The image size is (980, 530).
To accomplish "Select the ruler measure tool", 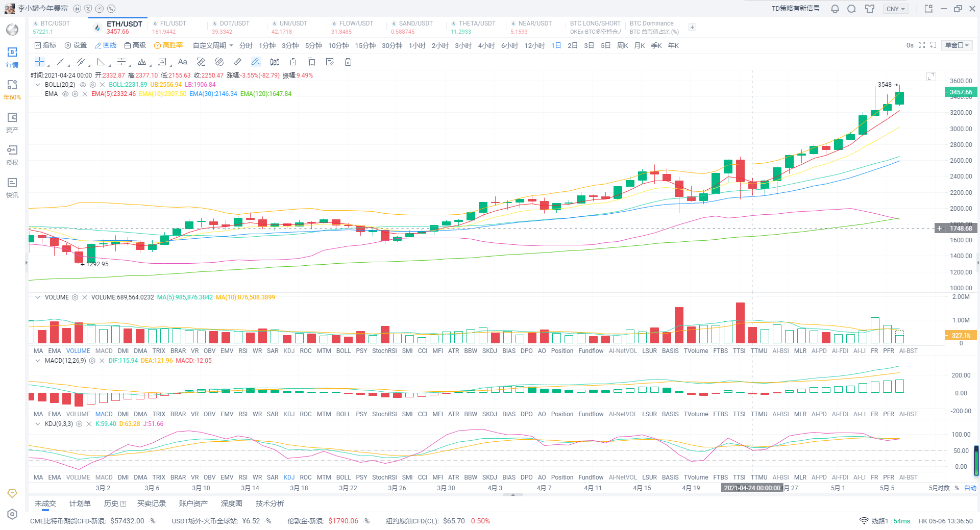I will (x=237, y=62).
